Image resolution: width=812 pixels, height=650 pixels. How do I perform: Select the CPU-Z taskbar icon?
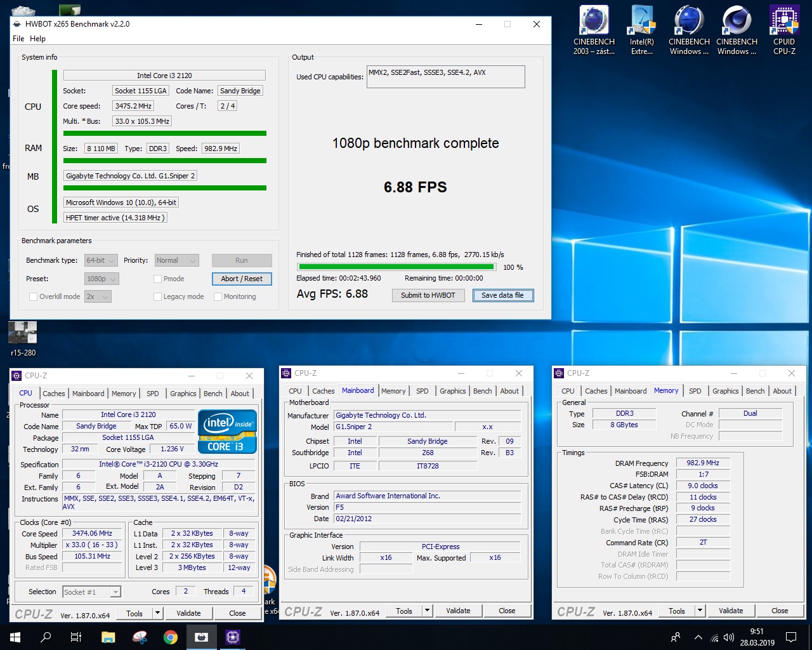pos(232,637)
